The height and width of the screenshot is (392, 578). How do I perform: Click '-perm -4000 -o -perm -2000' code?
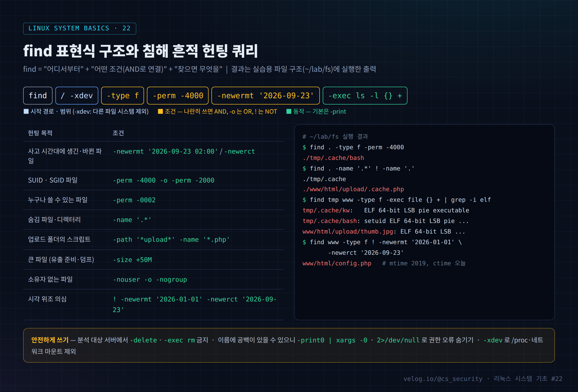pos(163,180)
